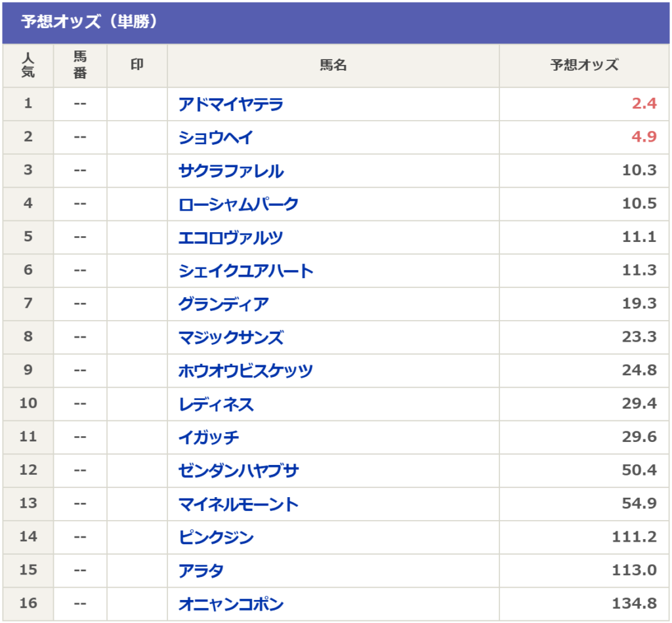Screen dimensions: 672x623
Task: Open the シェイクユアハート link
Action: pos(245,271)
